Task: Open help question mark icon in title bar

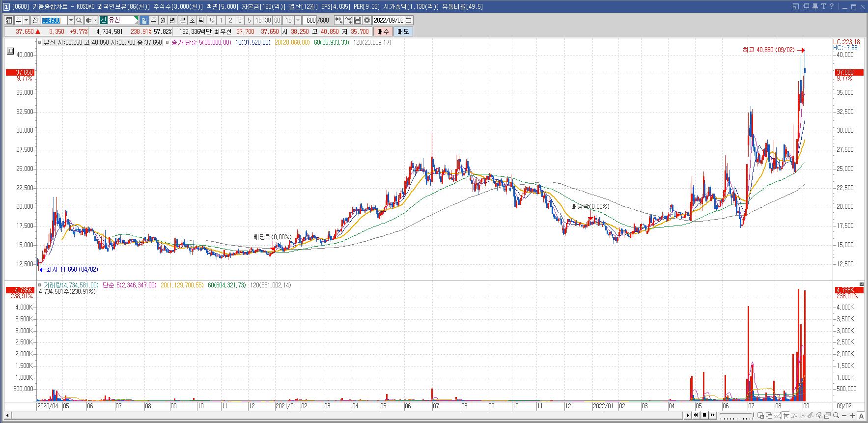Action: (x=832, y=6)
